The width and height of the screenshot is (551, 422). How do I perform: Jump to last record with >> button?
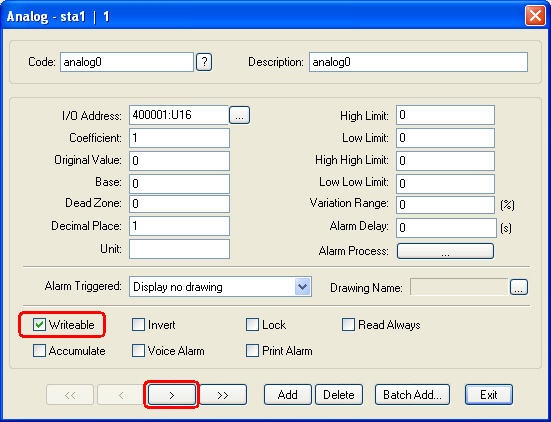click(x=223, y=395)
